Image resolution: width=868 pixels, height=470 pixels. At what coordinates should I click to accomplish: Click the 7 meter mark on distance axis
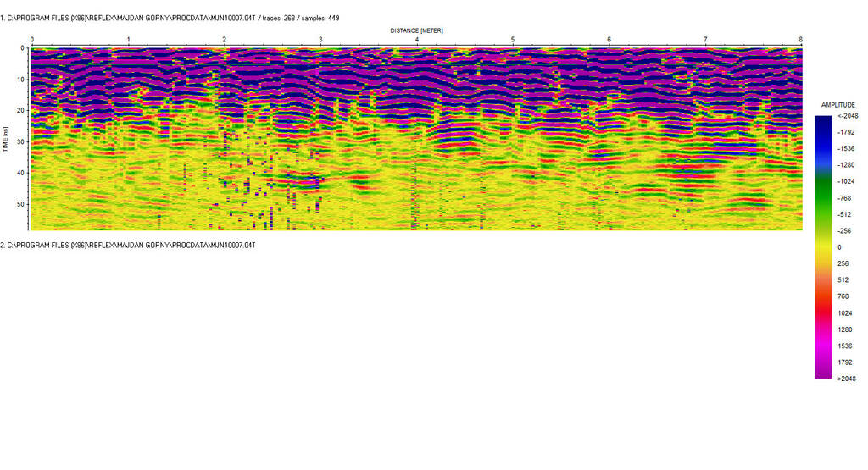(705, 40)
